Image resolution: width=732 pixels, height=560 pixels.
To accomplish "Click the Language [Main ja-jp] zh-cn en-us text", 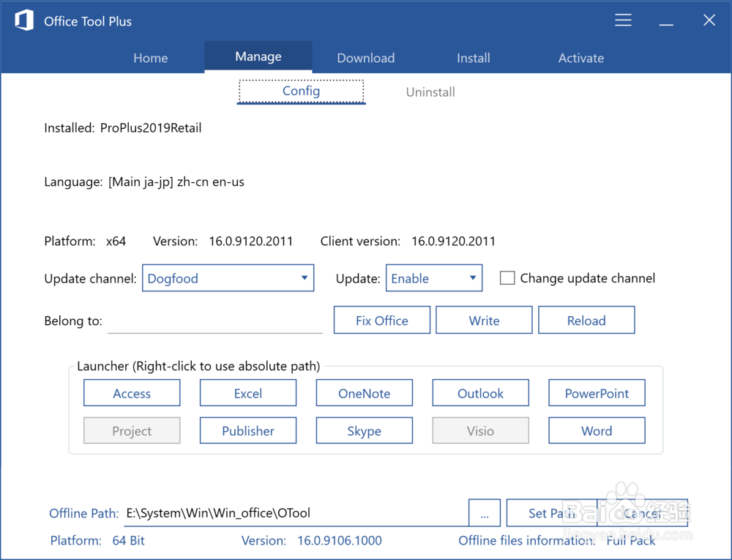I will click(x=144, y=182).
